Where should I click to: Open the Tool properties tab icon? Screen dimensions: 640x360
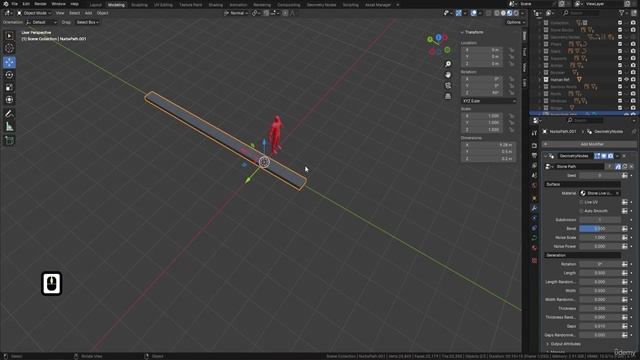tap(534, 133)
